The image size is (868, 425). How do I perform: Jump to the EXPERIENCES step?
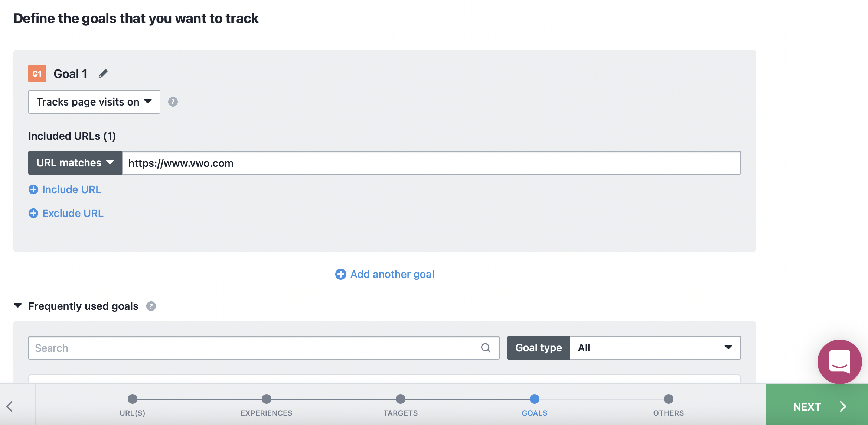(x=266, y=399)
